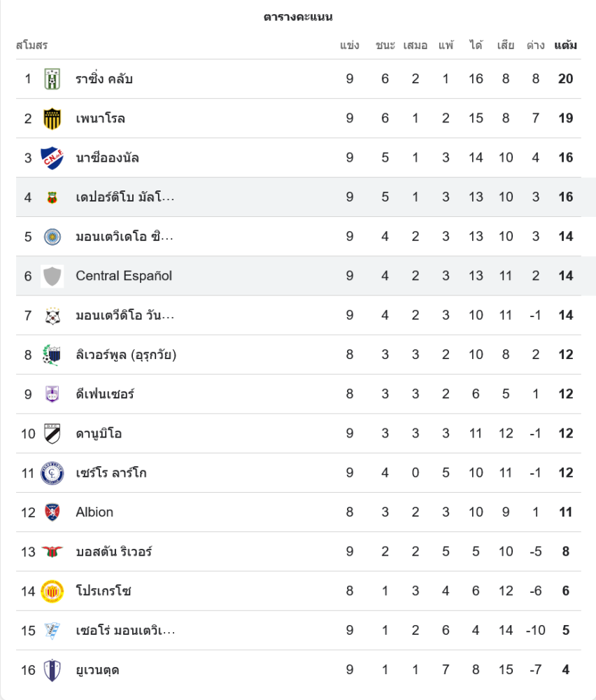
Task: Open the เพนาโรล team link
Action: coord(100,118)
